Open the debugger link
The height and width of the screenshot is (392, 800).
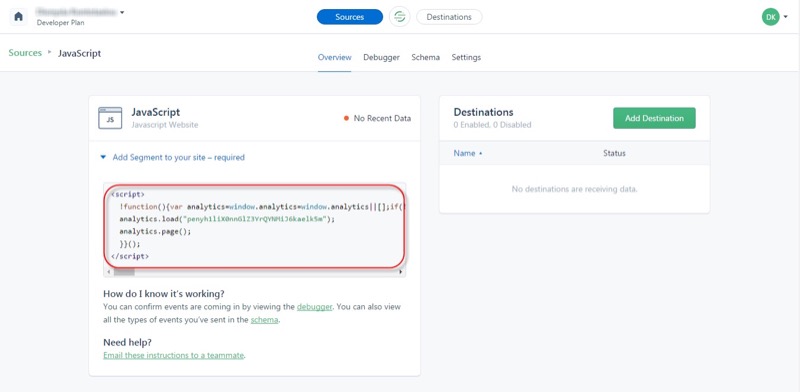(314, 307)
